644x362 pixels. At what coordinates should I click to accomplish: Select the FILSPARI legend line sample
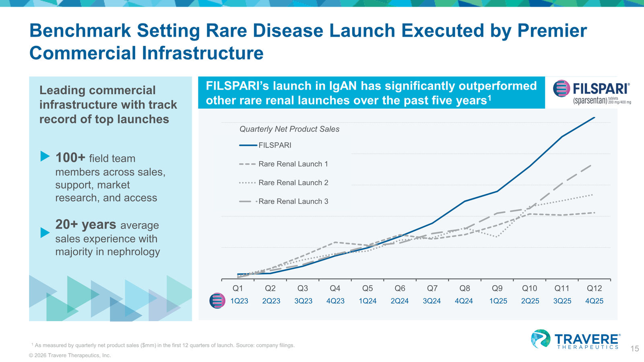tap(248, 145)
